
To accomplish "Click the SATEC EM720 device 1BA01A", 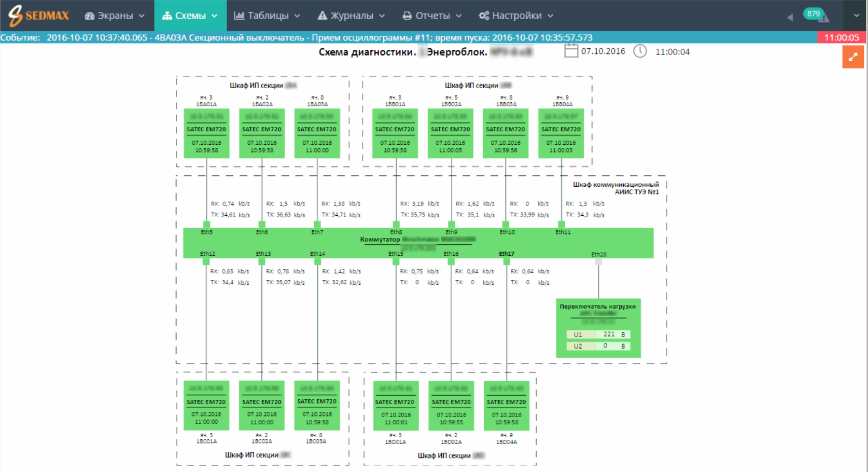I will point(206,133).
